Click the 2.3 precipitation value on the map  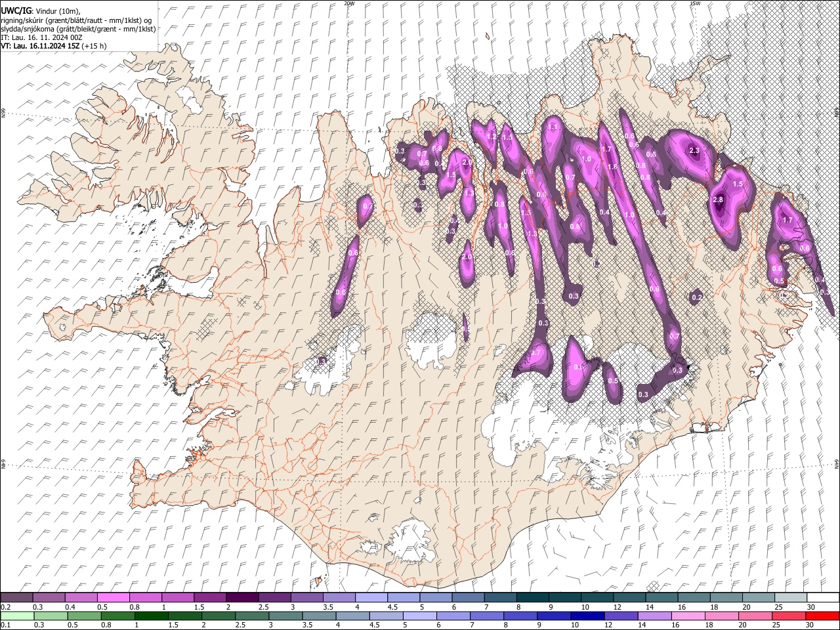click(694, 151)
